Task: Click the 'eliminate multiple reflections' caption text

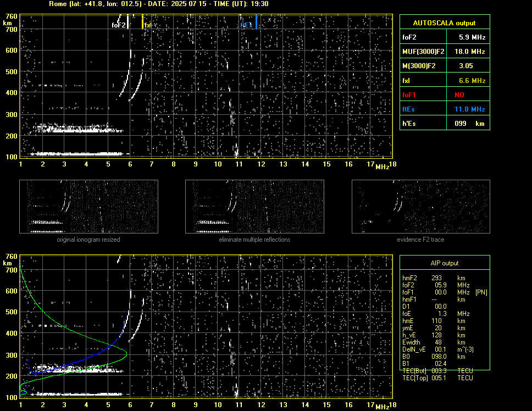Action: coord(254,240)
